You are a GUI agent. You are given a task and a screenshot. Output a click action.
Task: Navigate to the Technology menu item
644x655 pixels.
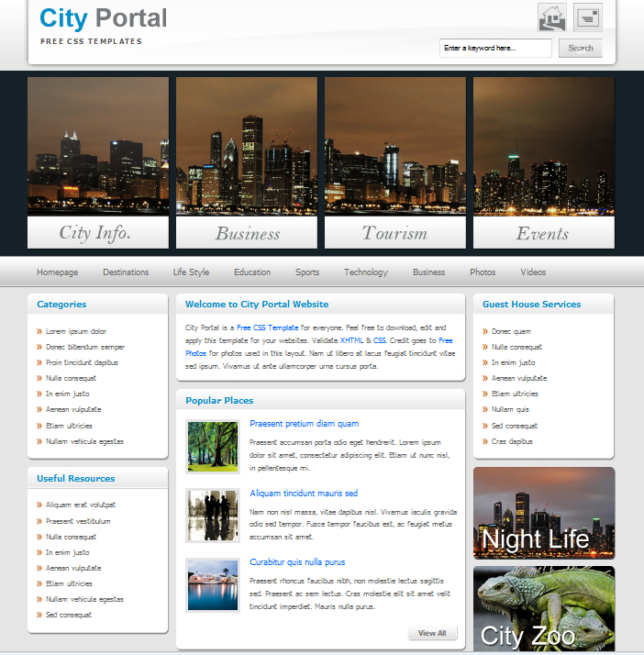point(366,272)
